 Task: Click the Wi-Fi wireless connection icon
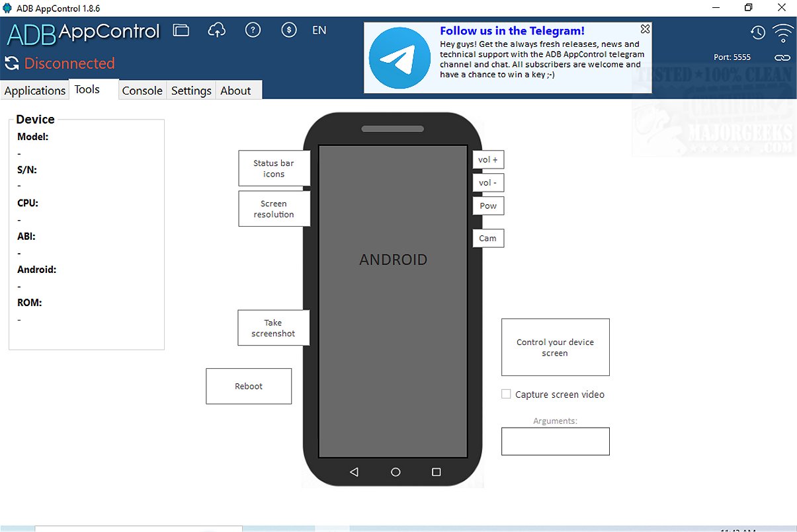click(x=783, y=32)
